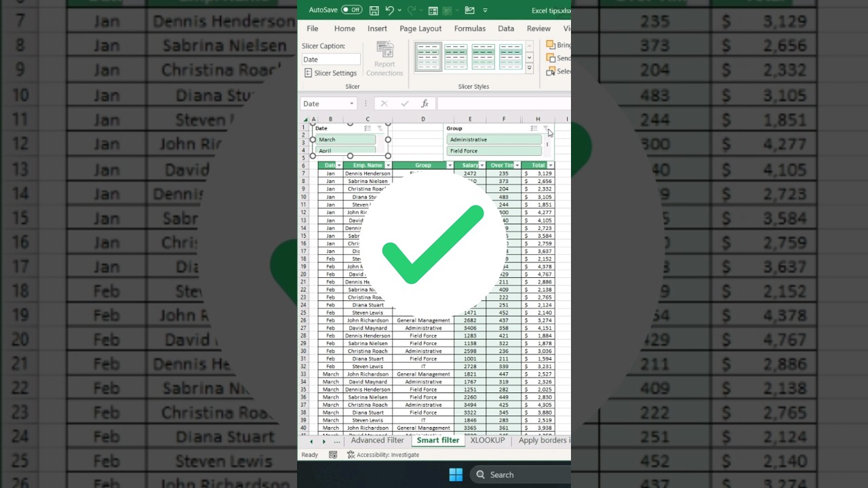Image resolution: width=868 pixels, height=488 pixels.
Task: Click the form icon after Redo
Action: point(433,10)
